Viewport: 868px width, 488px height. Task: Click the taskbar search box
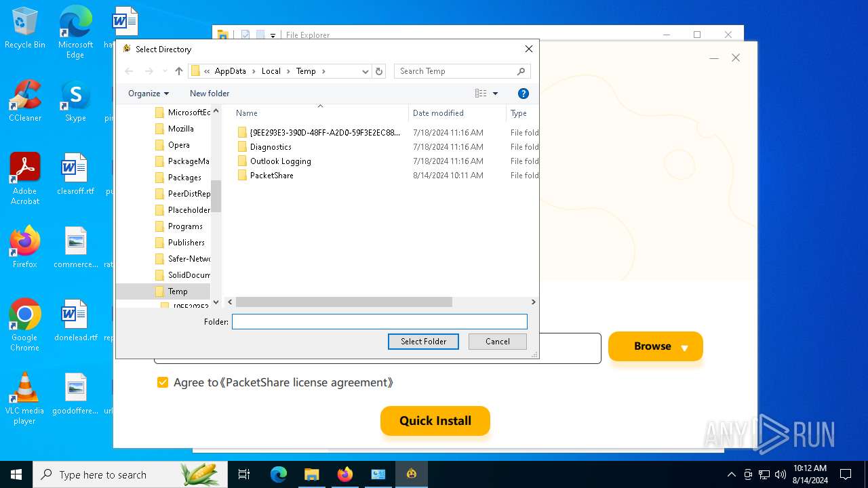coord(130,474)
